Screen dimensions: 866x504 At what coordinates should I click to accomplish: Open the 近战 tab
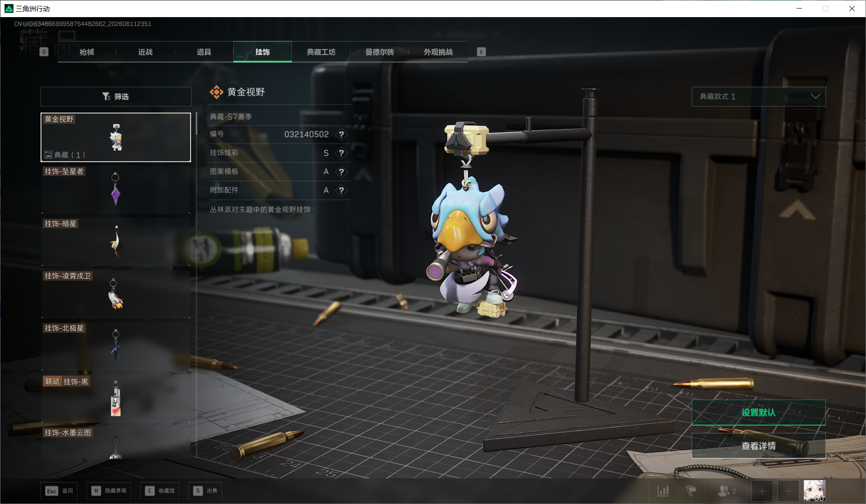(x=146, y=52)
